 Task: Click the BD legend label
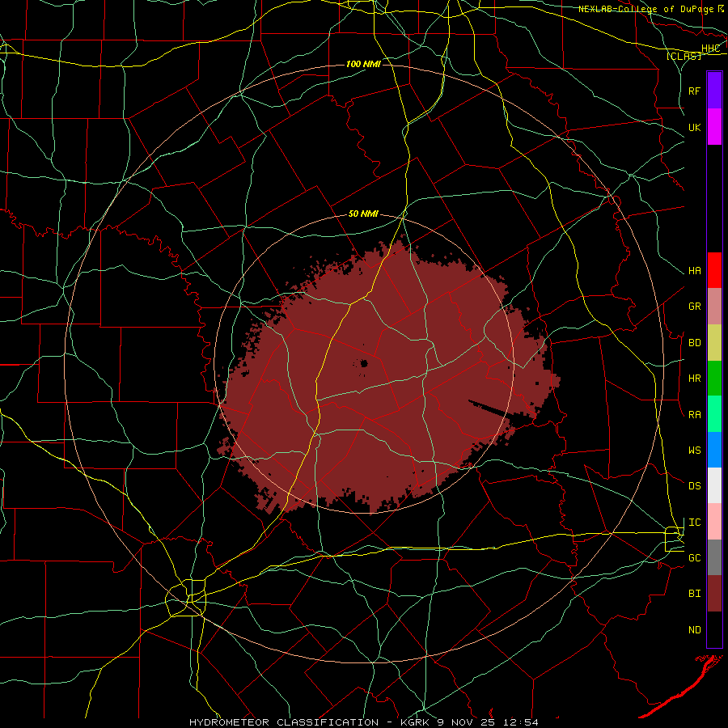click(694, 343)
